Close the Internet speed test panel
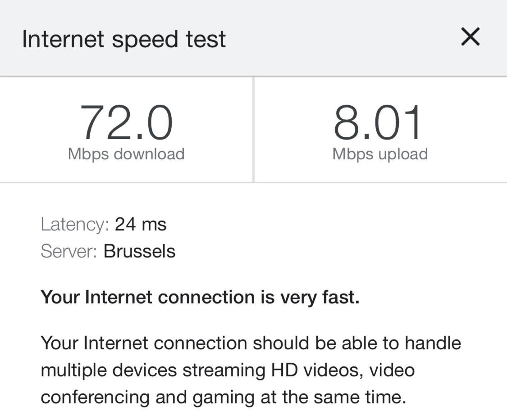 point(470,37)
